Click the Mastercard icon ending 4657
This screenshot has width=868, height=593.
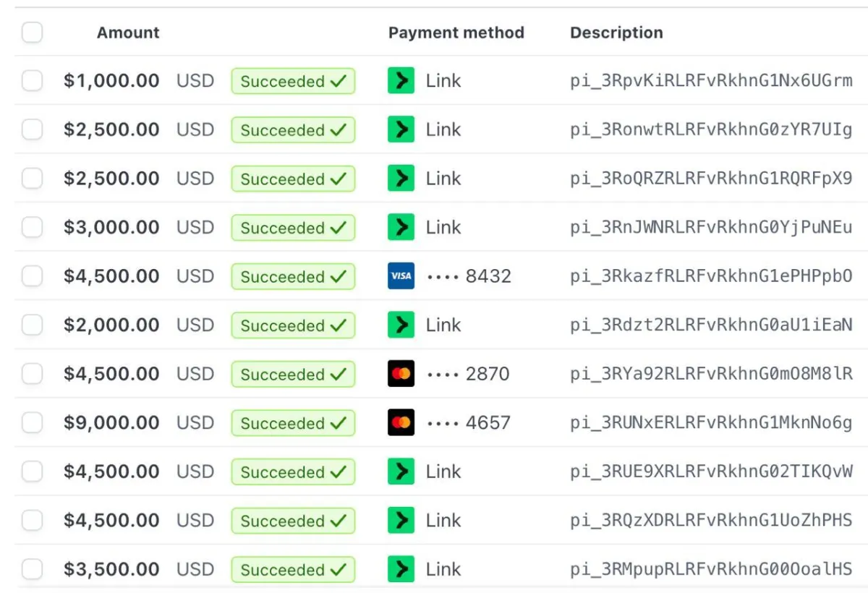tap(401, 423)
